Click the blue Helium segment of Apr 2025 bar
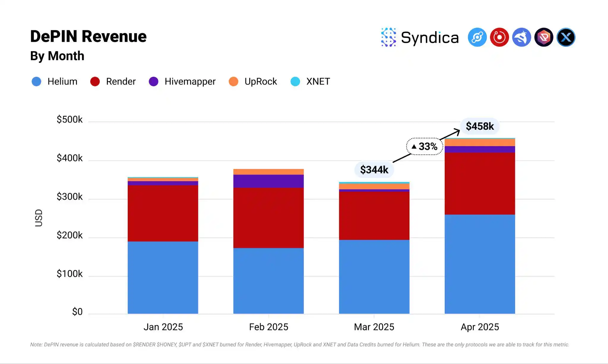This screenshot has height=364, width=608. pos(479,264)
